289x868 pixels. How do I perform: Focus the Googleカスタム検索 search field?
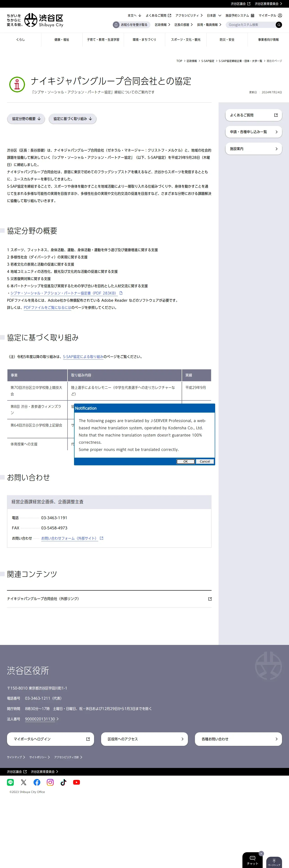tap(250, 25)
